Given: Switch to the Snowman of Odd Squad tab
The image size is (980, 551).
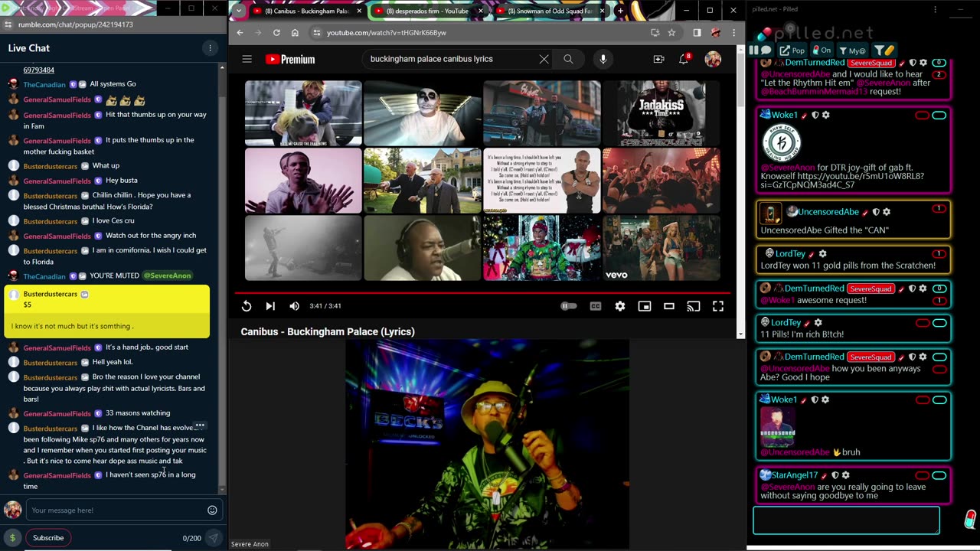Looking at the screenshot, I should 550,11.
